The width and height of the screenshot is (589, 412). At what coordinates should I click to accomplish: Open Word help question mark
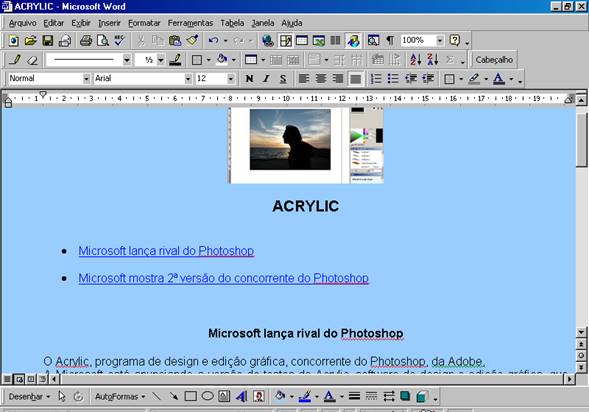click(x=455, y=40)
